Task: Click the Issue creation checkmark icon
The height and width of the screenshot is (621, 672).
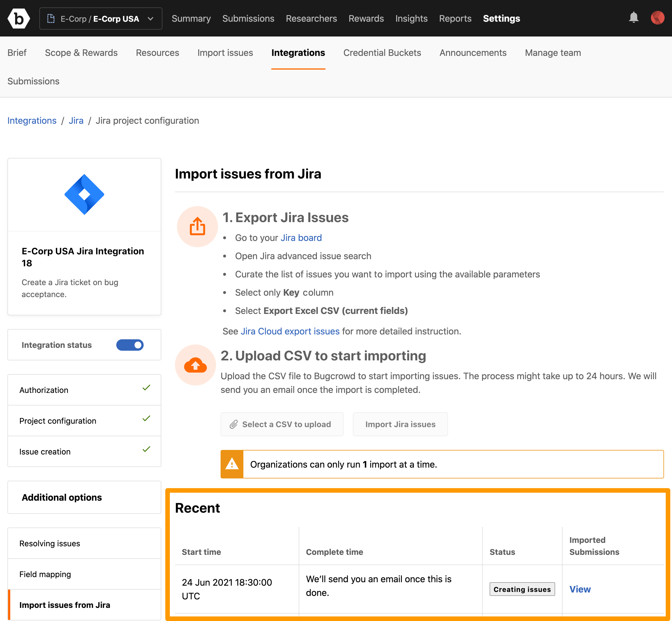Action: tap(146, 449)
